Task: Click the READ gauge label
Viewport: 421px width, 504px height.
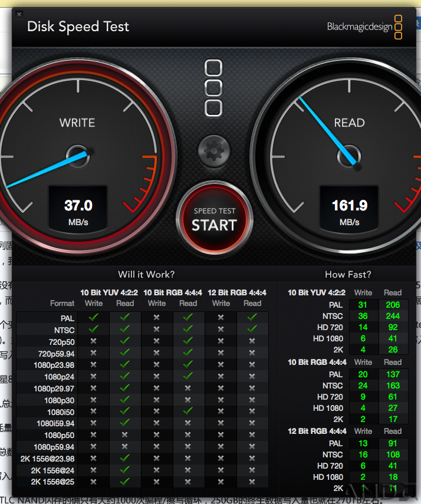Action: pyautogui.click(x=349, y=123)
